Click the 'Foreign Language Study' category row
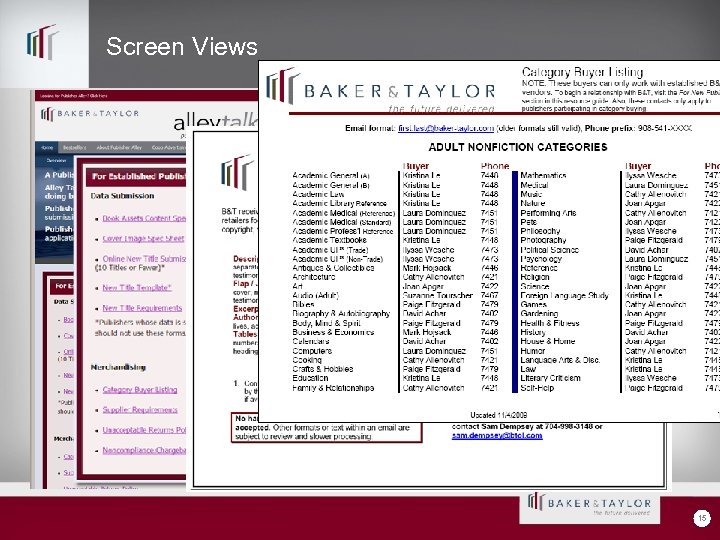Image resolution: width=720 pixels, height=540 pixels. (x=564, y=295)
